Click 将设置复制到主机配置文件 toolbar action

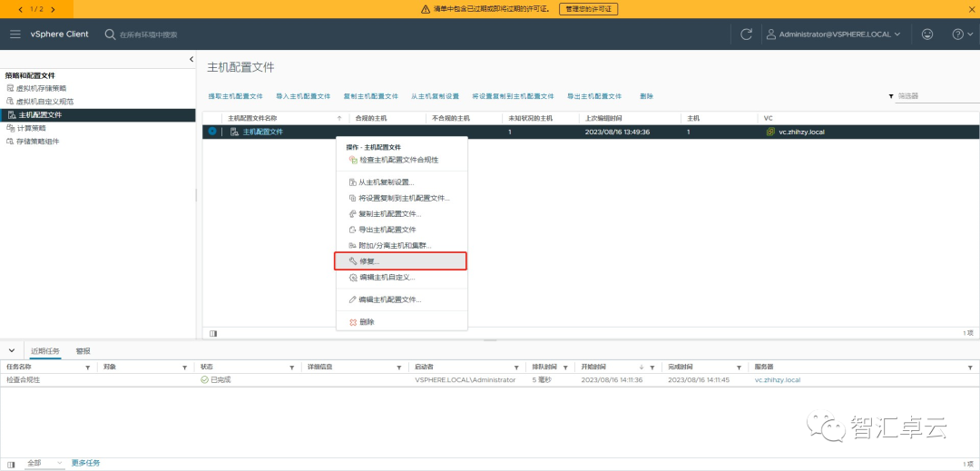click(513, 97)
